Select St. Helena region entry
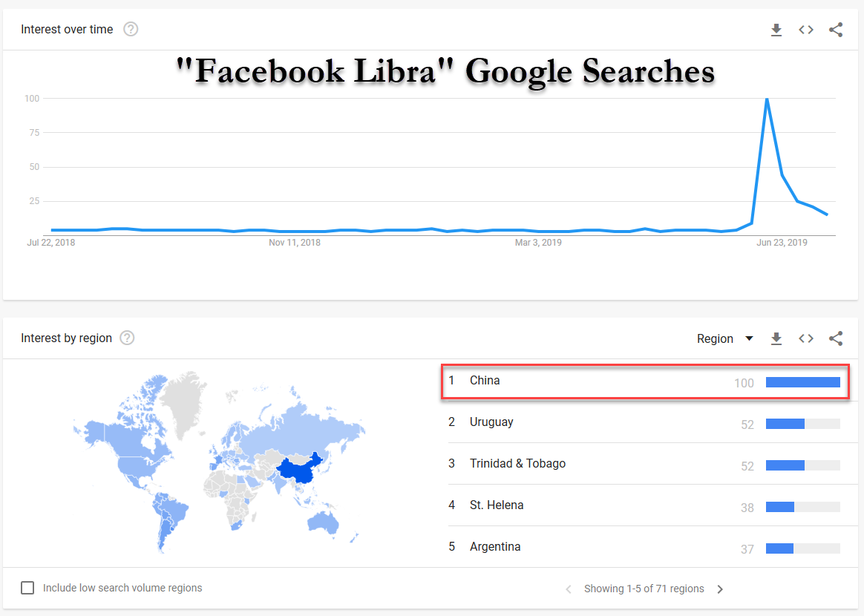Viewport: 864px width, 616px height. pyautogui.click(x=645, y=505)
